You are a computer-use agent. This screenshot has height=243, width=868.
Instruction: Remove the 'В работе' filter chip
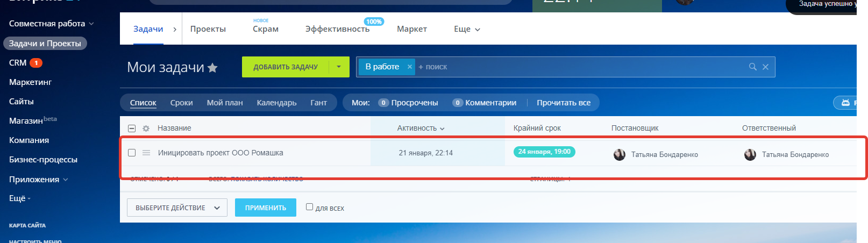click(x=410, y=67)
